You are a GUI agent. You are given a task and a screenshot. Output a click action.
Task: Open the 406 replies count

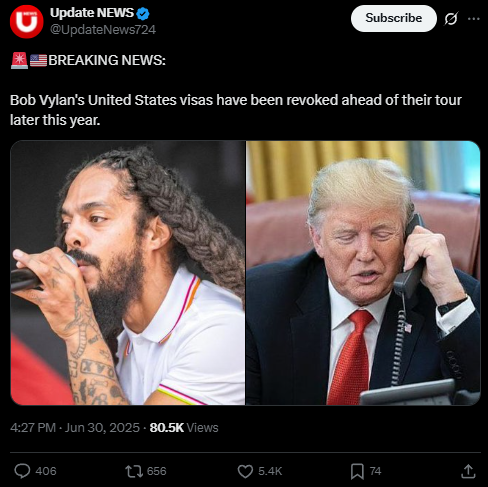tap(46, 471)
